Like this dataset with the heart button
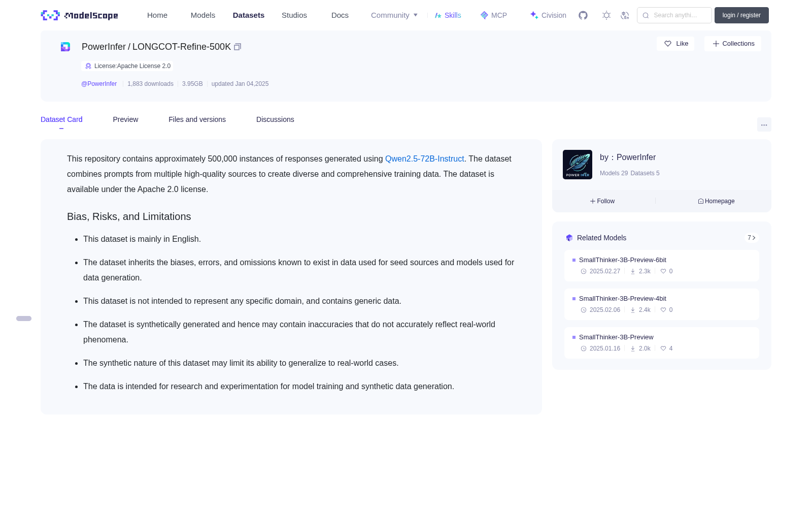Viewport: 812px width, 508px height. [x=675, y=44]
